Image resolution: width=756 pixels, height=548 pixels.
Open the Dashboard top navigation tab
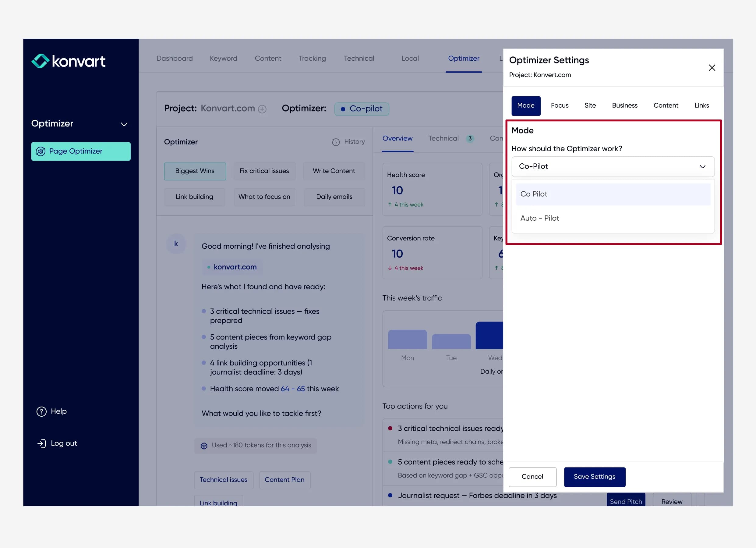[x=174, y=59]
